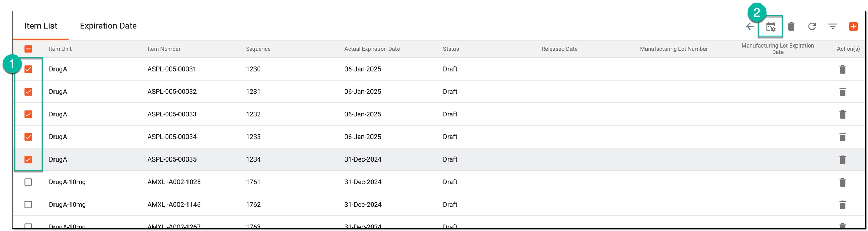The width and height of the screenshot is (868, 231).
Task: Click item number ASPL-005-00034
Action: click(172, 137)
